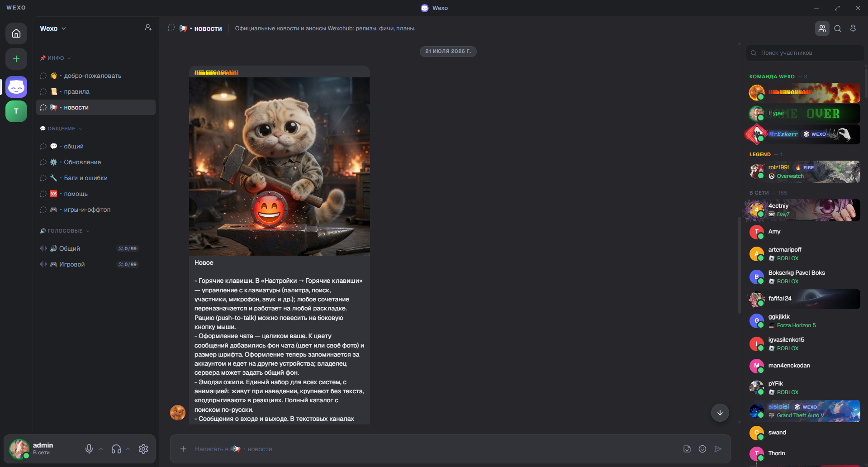Viewport: 868px width, 467px height.
Task: Attach a file with plus icon
Action: pyautogui.click(x=183, y=449)
